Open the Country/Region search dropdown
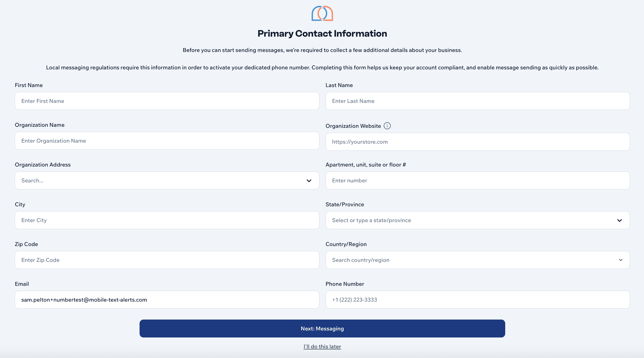Image resolution: width=644 pixels, height=358 pixels. coord(621,260)
